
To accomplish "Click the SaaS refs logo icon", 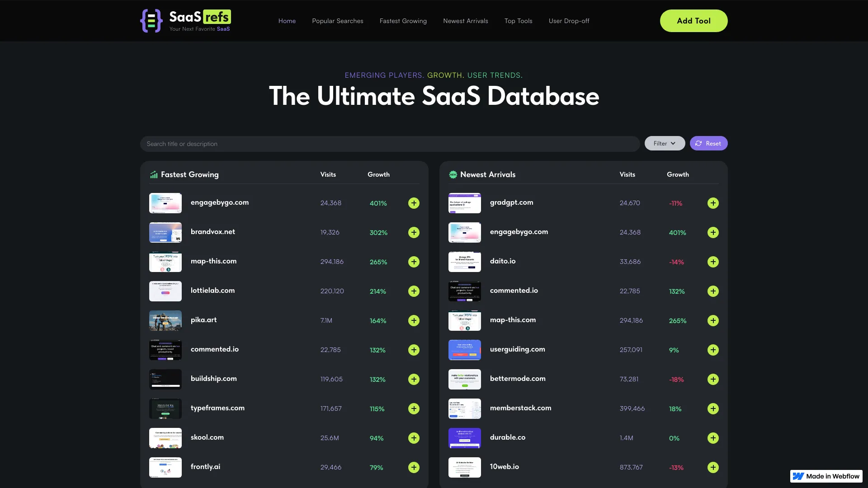I will 152,20.
